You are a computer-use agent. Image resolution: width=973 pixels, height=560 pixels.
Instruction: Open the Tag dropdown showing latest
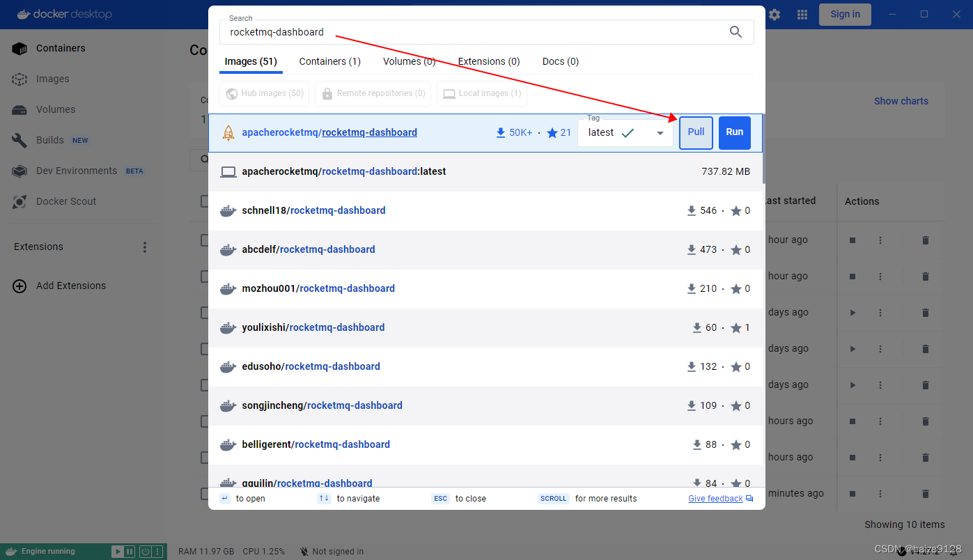[x=625, y=132]
